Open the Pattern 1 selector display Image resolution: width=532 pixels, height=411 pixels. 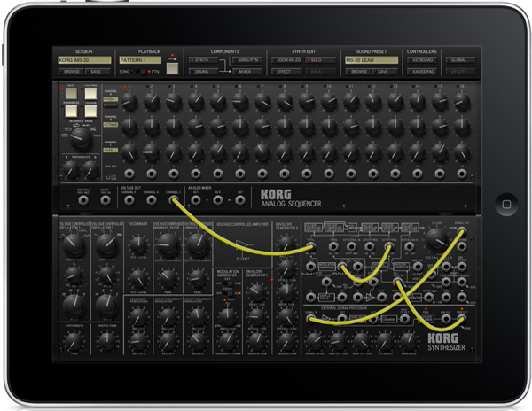(140, 60)
